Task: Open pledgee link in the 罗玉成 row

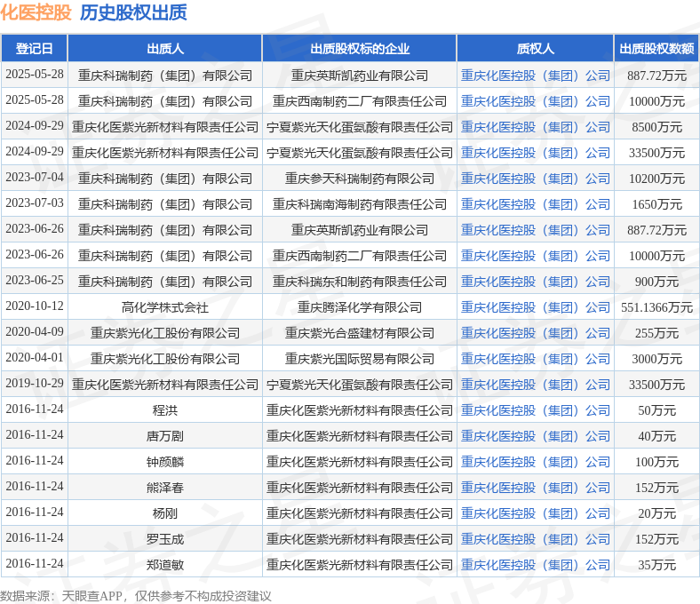Action: (x=535, y=539)
